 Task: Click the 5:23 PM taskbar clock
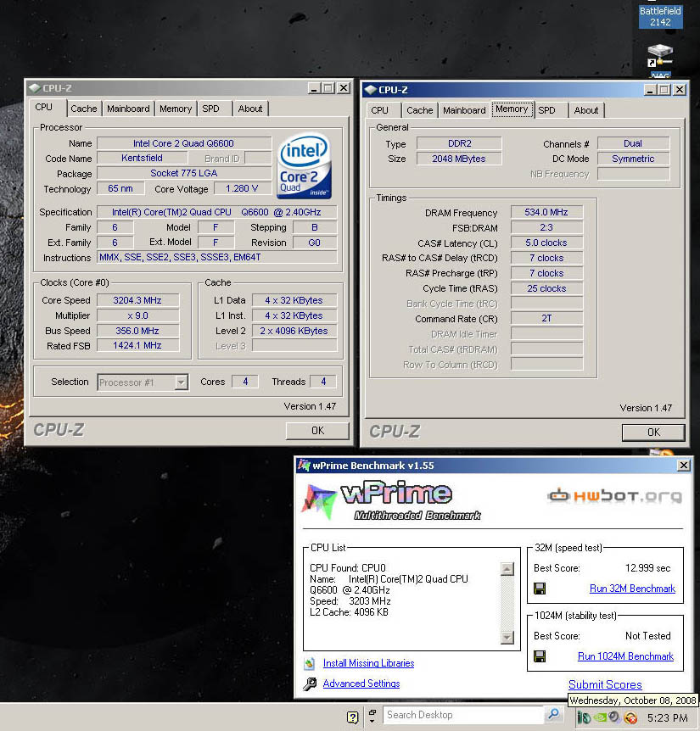click(x=667, y=718)
